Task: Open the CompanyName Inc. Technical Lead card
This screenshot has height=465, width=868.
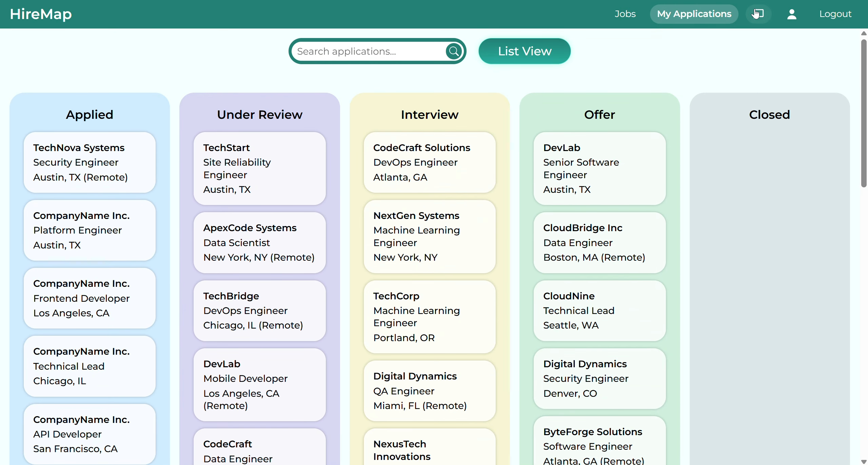Action: [90, 366]
